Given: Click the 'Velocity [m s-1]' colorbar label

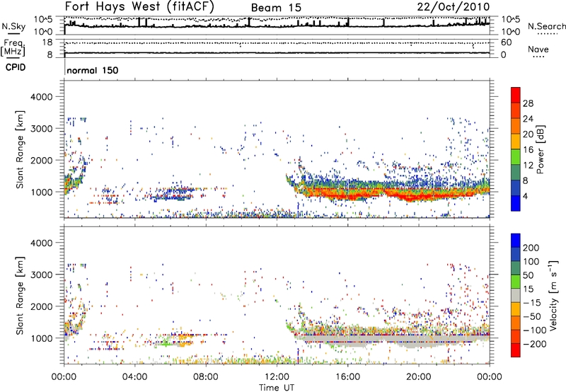Looking at the screenshot, I should tap(553, 295).
